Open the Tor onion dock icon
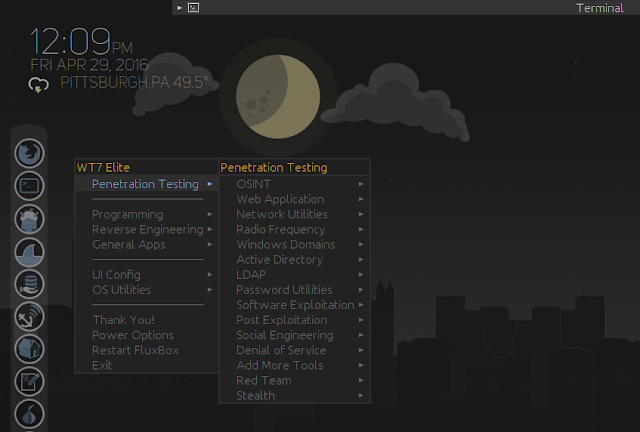The image size is (640, 432). (29, 414)
